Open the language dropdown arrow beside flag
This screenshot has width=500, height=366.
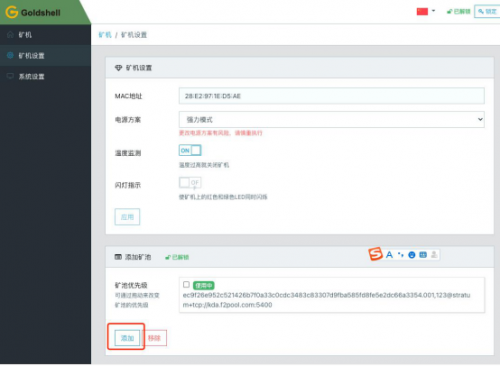(x=433, y=11)
